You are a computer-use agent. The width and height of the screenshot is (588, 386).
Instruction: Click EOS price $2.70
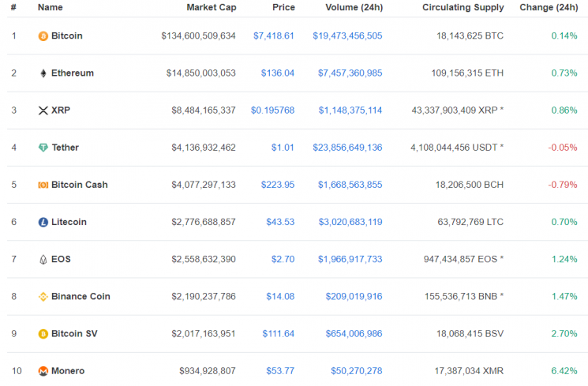pos(283,259)
